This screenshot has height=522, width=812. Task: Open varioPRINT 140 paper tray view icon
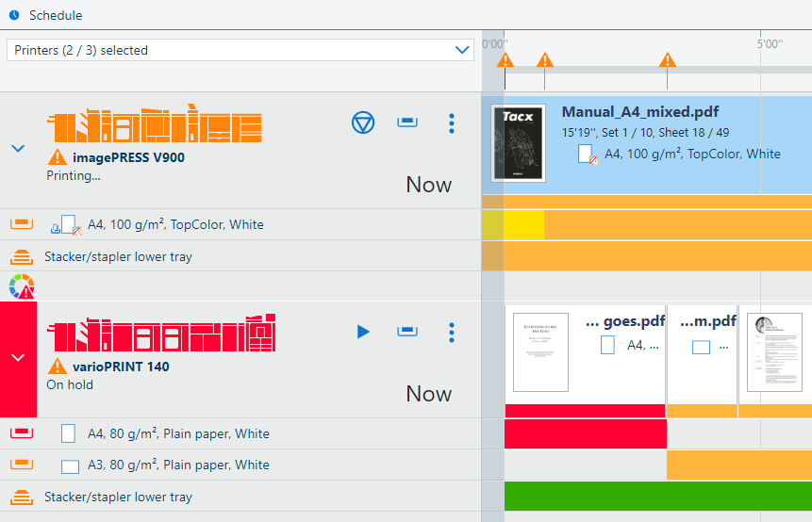(407, 331)
